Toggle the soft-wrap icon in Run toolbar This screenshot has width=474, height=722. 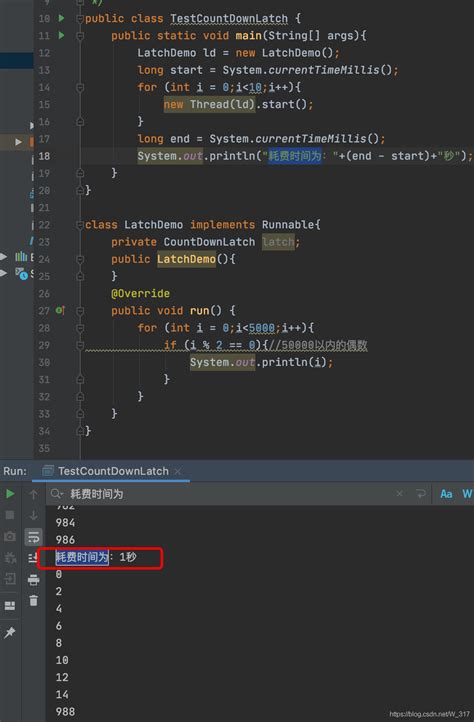tap(33, 536)
